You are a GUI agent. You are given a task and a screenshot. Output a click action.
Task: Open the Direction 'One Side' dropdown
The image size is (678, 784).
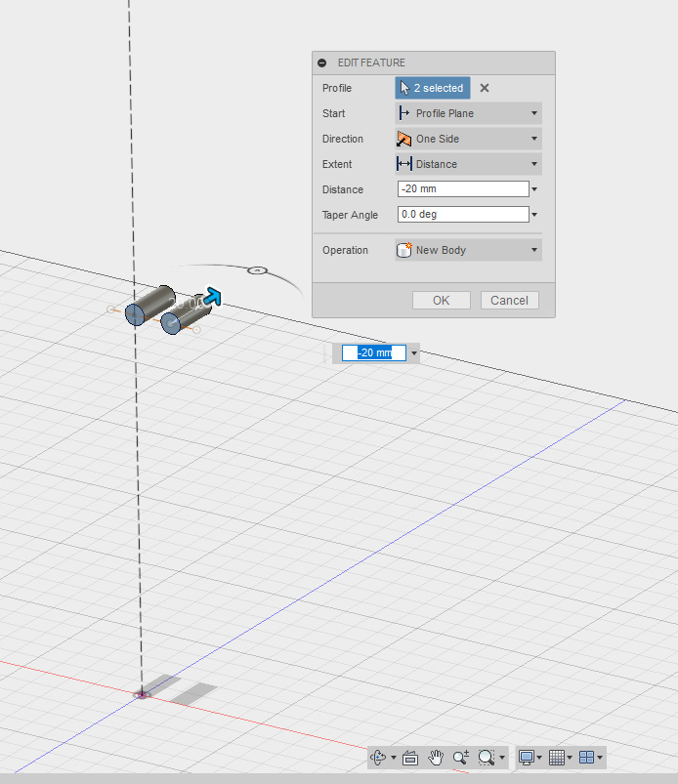click(468, 139)
